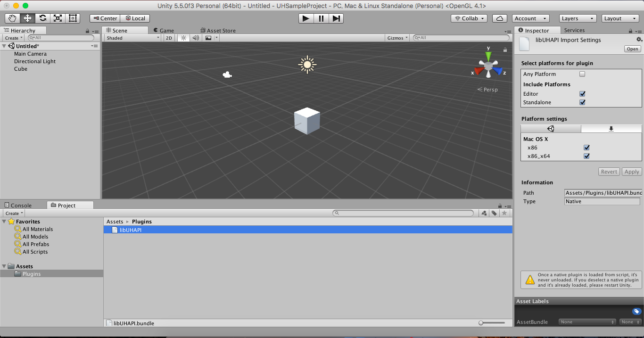Select the Editor platform settings tab

click(x=551, y=129)
